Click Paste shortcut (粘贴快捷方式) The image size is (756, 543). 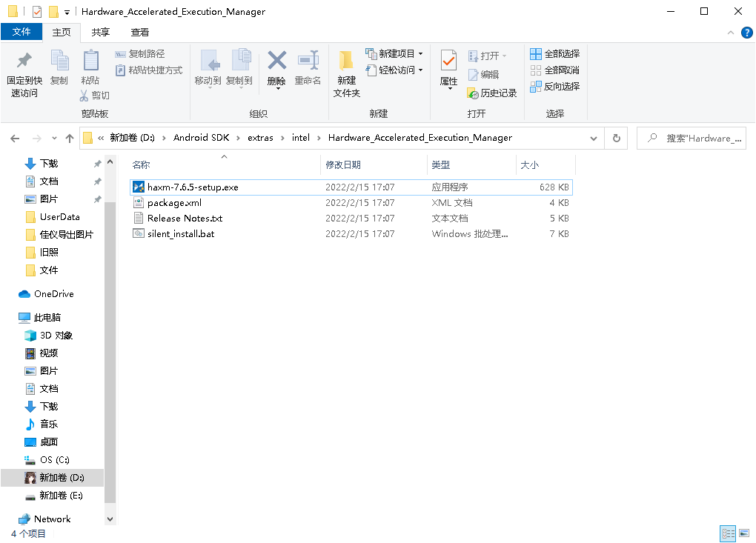(149, 70)
